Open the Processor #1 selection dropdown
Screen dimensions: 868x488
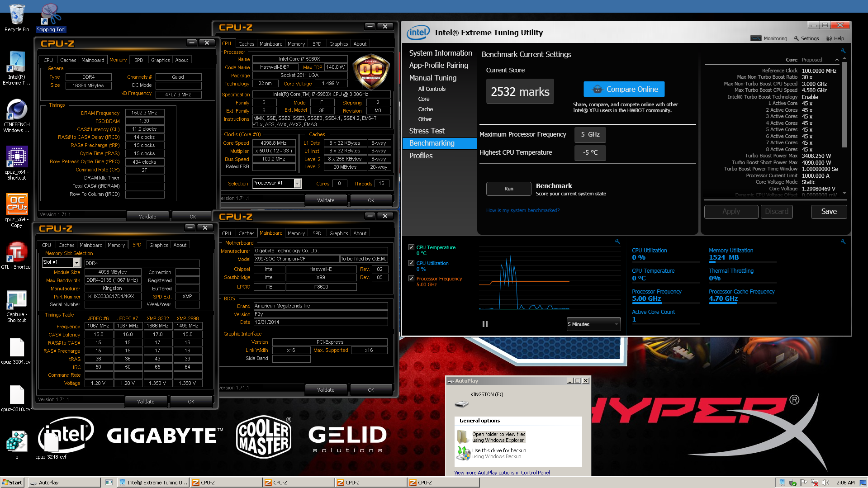(x=297, y=183)
